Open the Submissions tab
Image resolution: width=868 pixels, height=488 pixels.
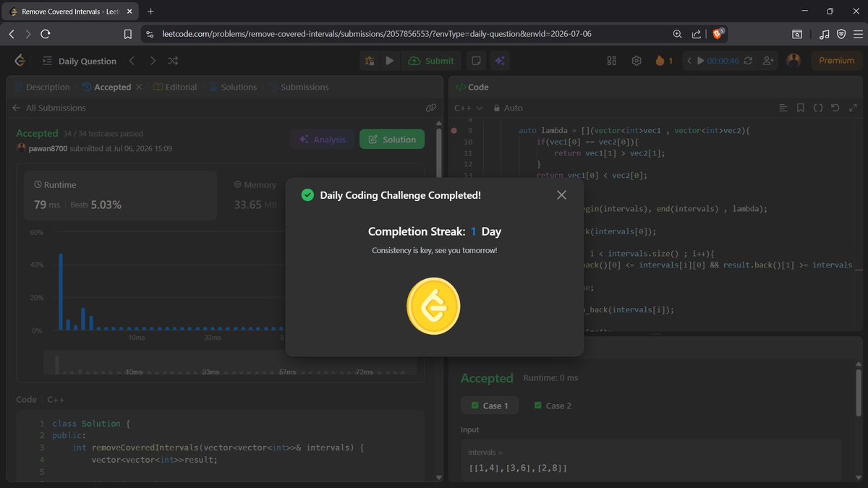(299, 87)
